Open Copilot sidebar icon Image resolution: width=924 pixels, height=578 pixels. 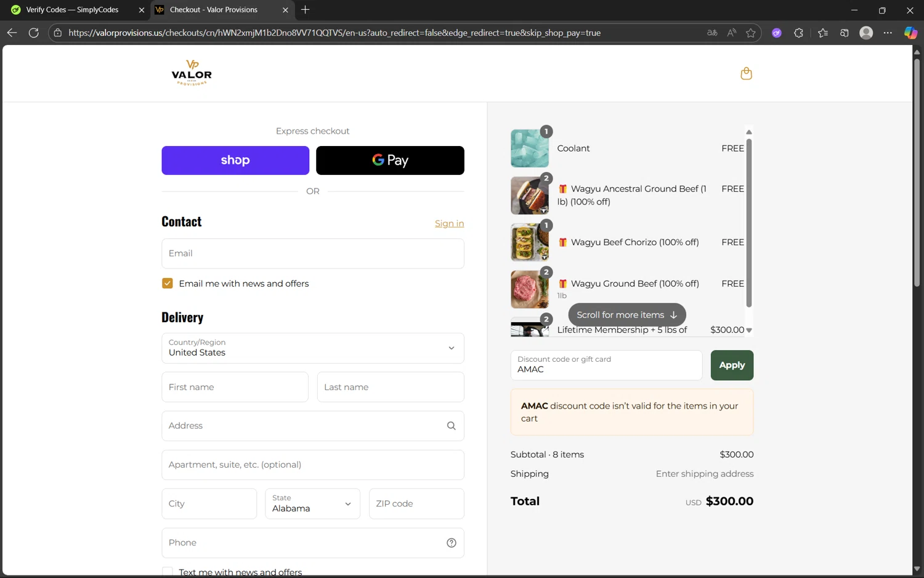coord(910,33)
